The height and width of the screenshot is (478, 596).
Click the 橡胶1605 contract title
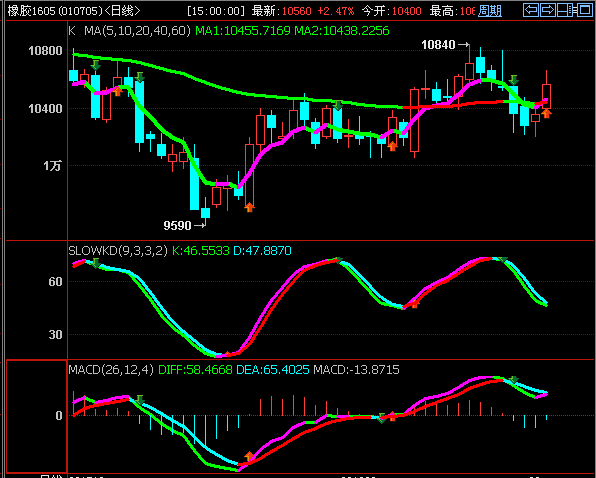tap(31, 11)
